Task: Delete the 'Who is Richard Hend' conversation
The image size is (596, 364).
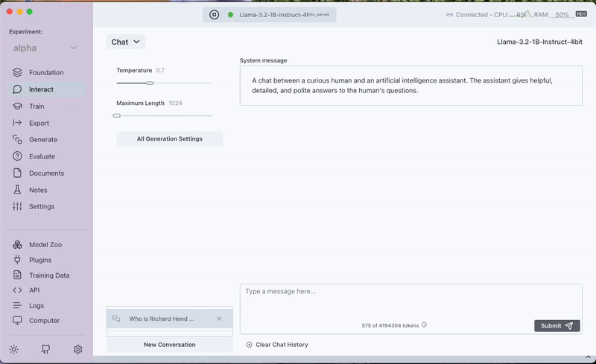Action: (219, 319)
